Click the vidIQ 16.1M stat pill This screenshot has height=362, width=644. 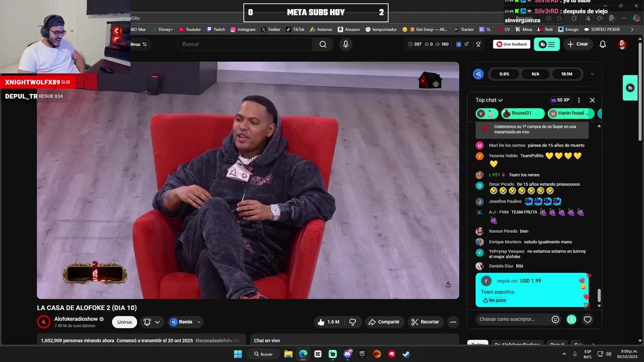[567, 74]
